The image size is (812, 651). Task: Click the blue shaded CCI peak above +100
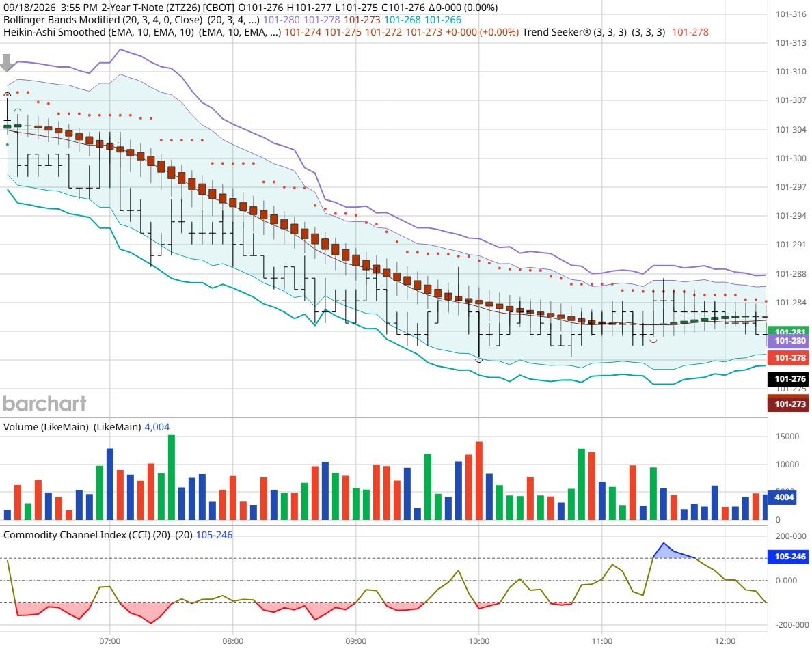[x=671, y=552]
